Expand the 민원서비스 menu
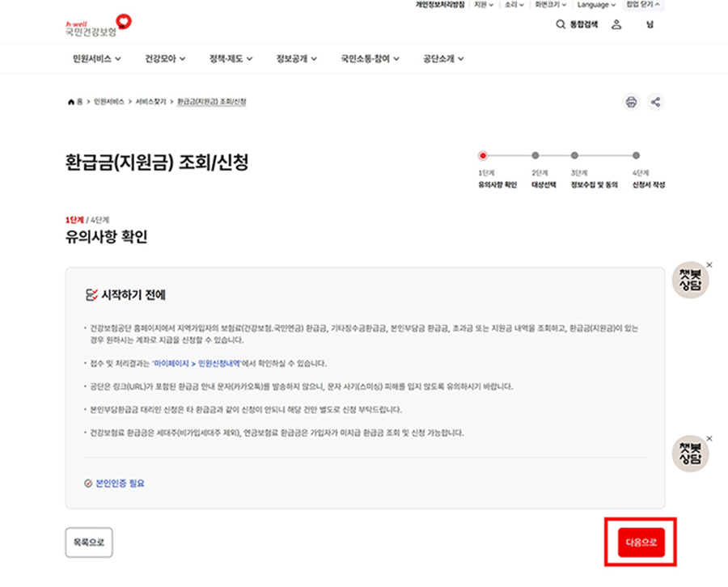Screen dimensions: 728x587 [96, 59]
